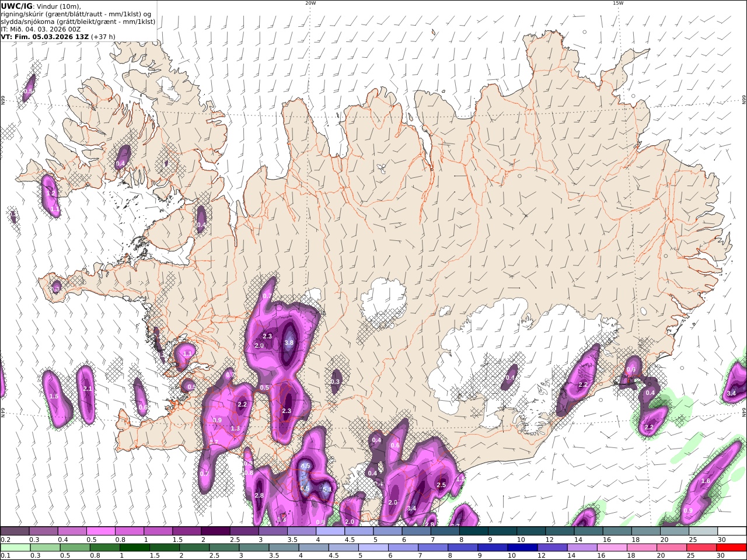Click the 15W longitude label

click(x=617, y=3)
